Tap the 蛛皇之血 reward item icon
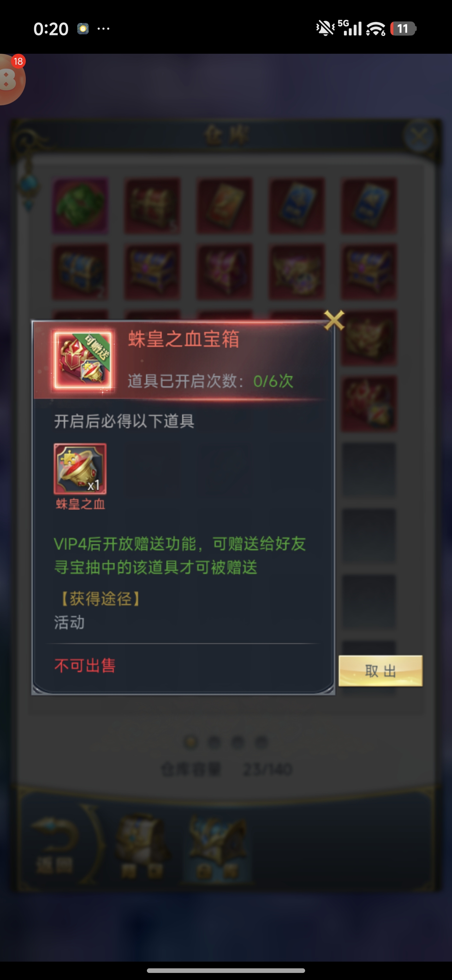 pos(80,469)
